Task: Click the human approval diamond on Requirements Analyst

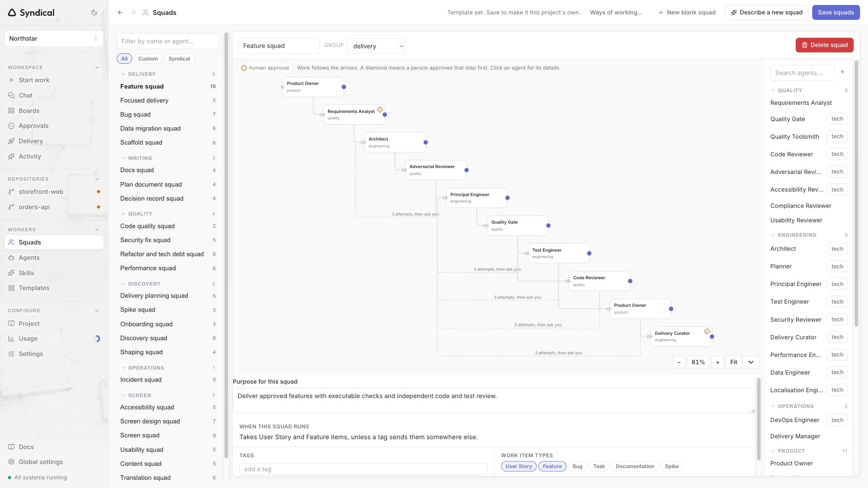Action: point(380,109)
